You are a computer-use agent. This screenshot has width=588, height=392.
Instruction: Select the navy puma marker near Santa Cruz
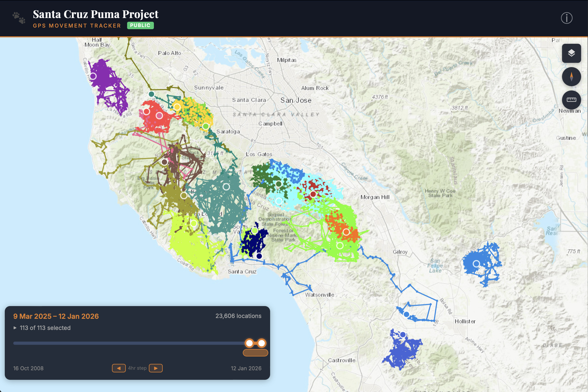click(x=259, y=256)
